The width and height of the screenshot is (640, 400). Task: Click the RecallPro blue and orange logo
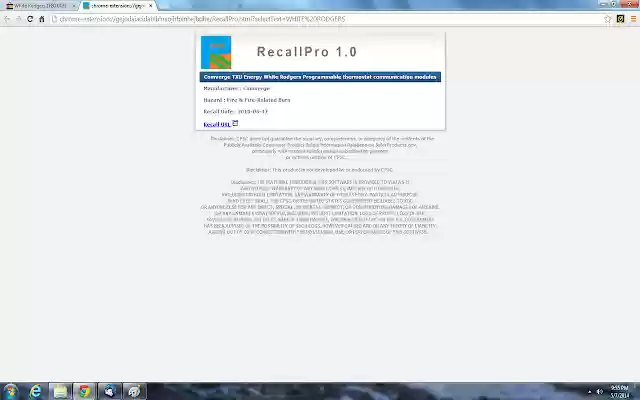(216, 52)
